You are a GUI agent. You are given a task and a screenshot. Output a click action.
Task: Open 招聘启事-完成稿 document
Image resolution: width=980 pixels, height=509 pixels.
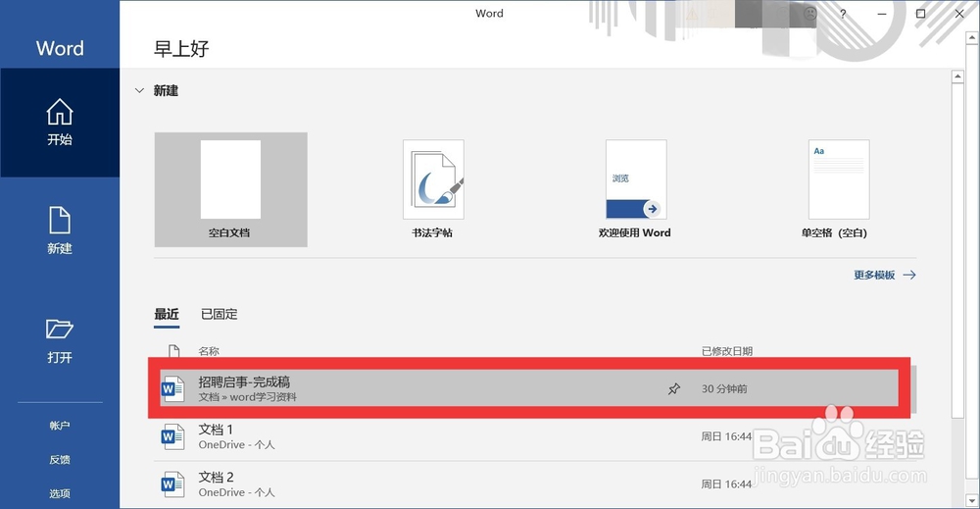[529, 388]
